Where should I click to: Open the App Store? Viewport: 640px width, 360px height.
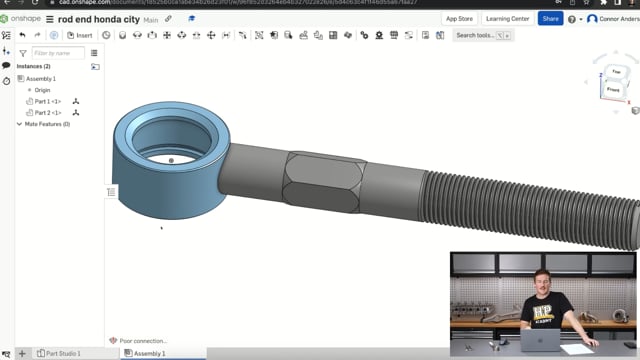459,19
